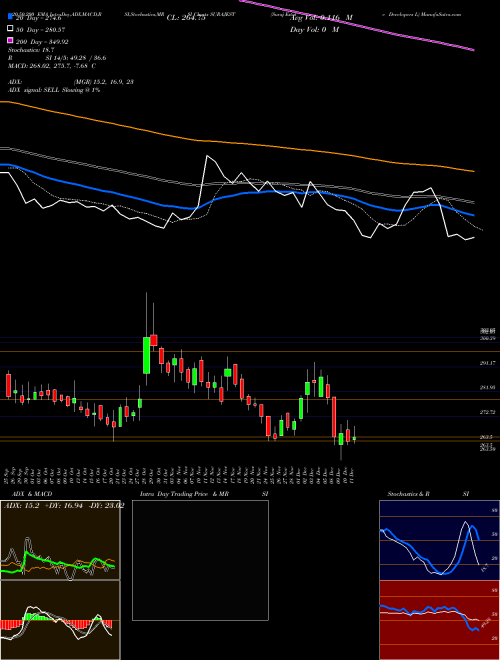
Task: Click the 'Day Vol: 0 M' text
Action: pos(314,29)
